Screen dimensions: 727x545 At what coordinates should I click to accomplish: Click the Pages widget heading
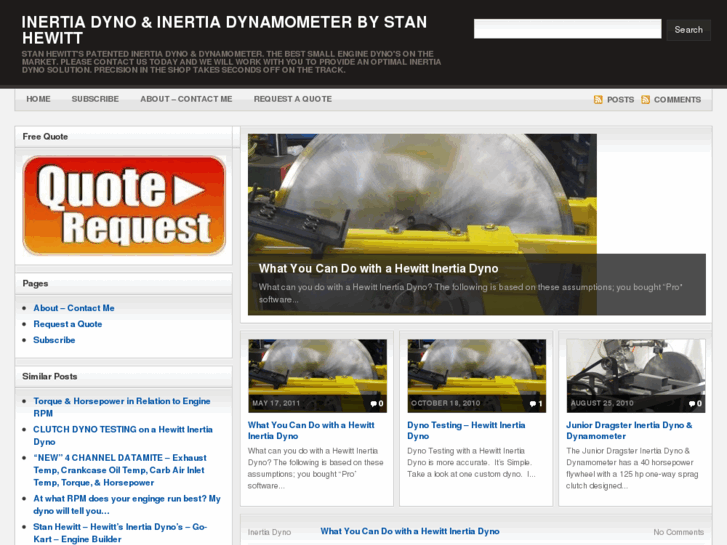[x=35, y=283]
